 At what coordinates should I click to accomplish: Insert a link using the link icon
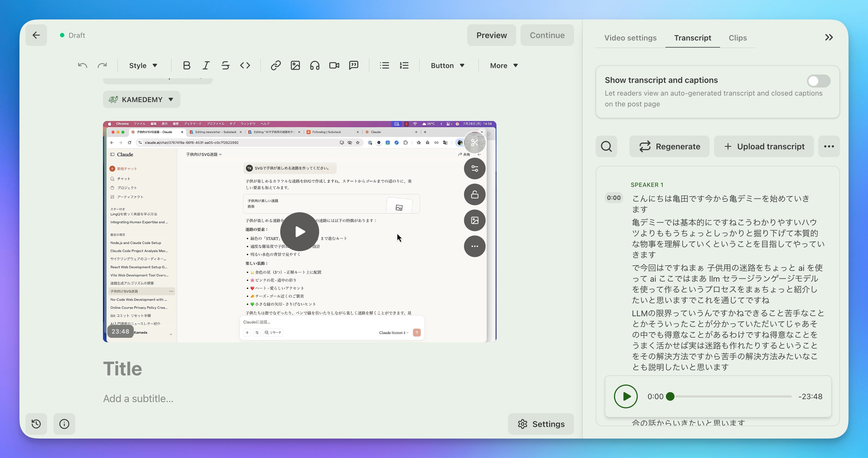276,65
